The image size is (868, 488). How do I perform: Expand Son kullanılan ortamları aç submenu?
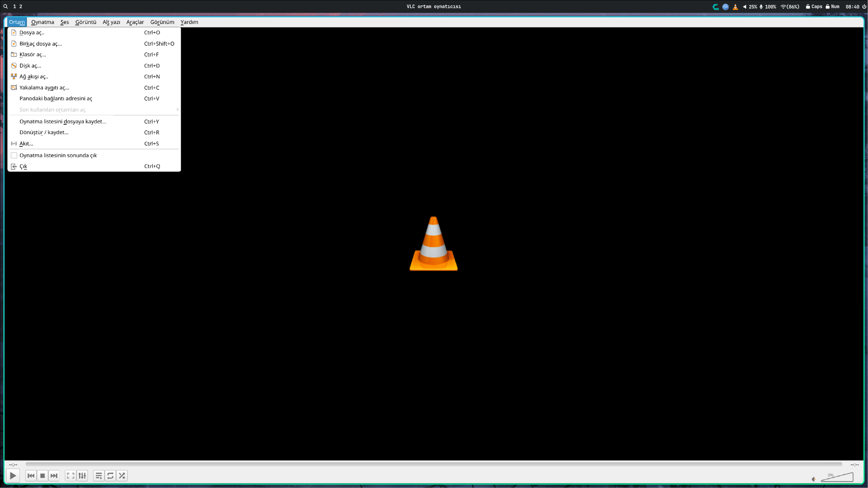[x=94, y=109]
